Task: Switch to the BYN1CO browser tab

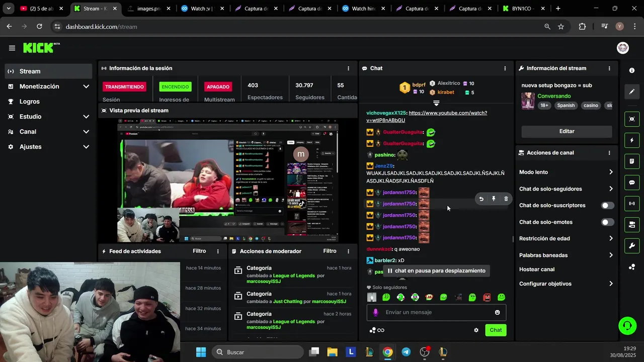Action: pyautogui.click(x=525, y=9)
